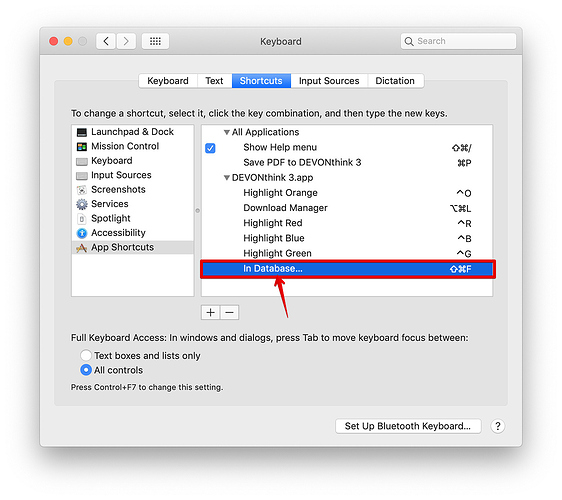Focus the Search field

coord(458,41)
